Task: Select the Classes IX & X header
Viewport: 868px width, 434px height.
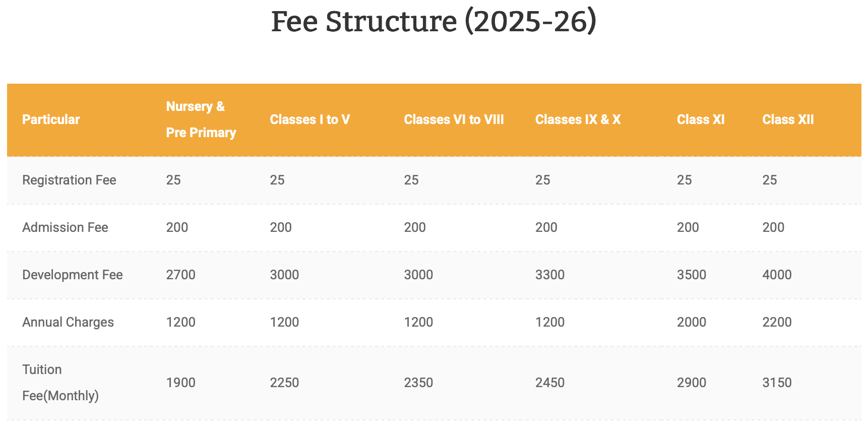Action: click(x=578, y=119)
